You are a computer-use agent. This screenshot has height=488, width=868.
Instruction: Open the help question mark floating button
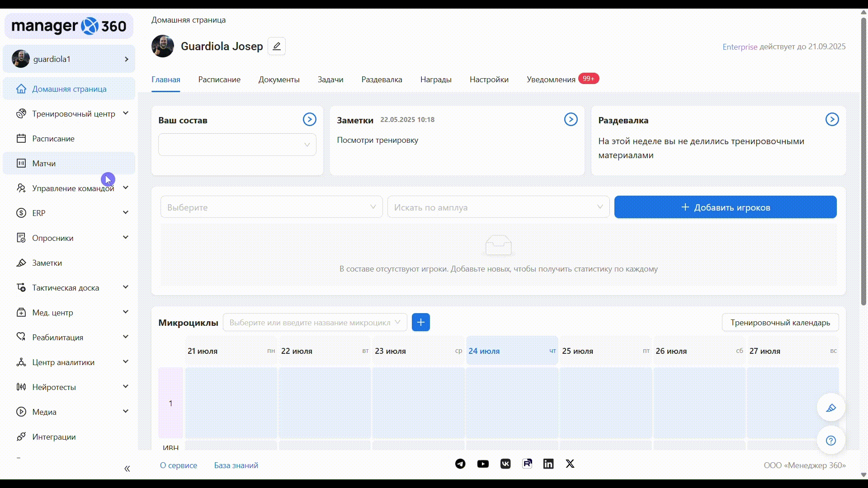click(831, 441)
